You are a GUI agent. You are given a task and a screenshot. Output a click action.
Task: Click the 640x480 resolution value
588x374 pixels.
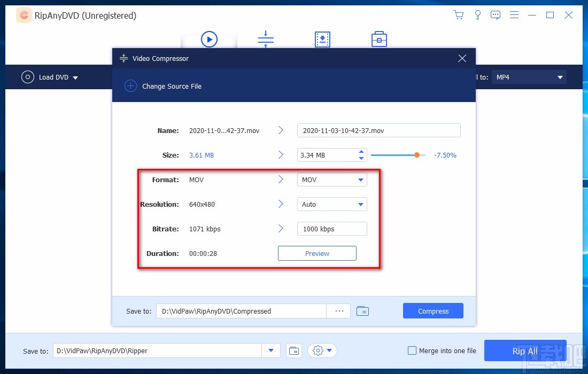coord(202,205)
